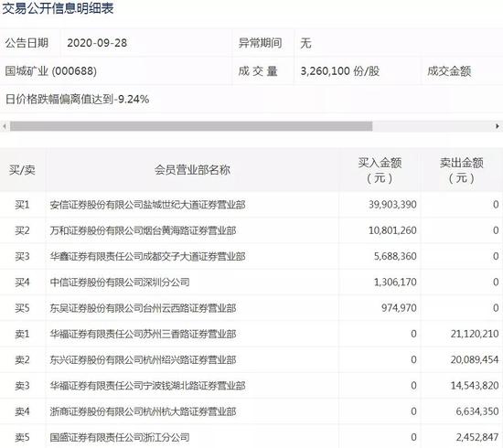Click 东兴证券杭州绍兴路证券营业部 row name

(143, 360)
